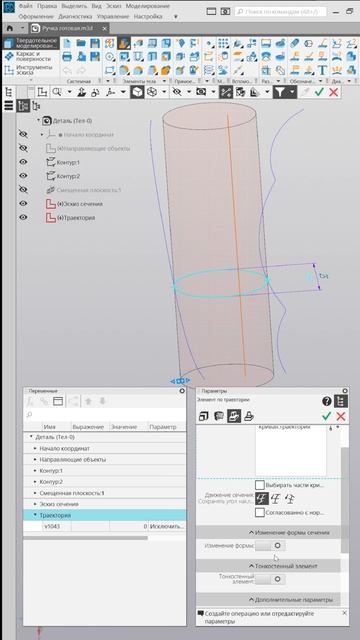The width and height of the screenshot is (360, 640).
Task: Dismiss the hint message with its X
Action: [x=344, y=613]
